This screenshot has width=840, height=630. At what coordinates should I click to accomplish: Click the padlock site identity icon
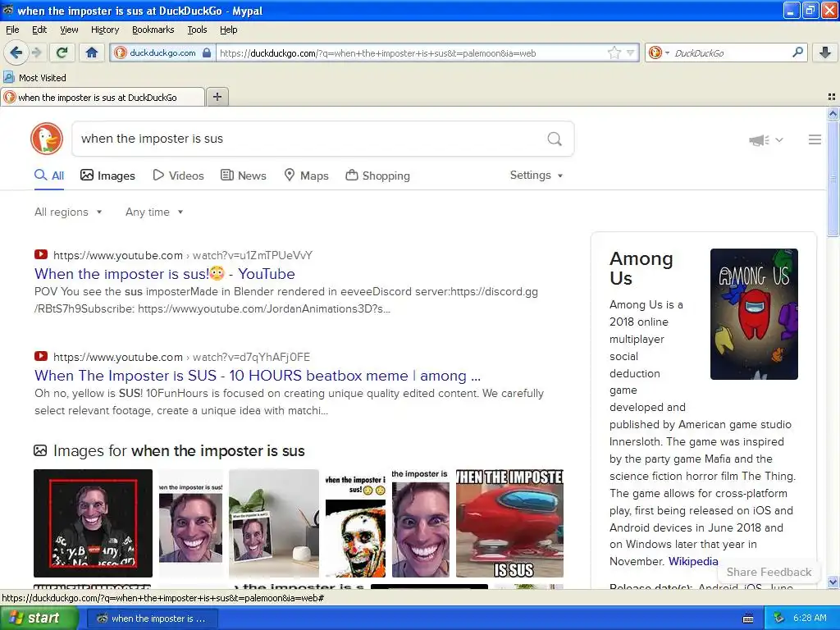(207, 53)
